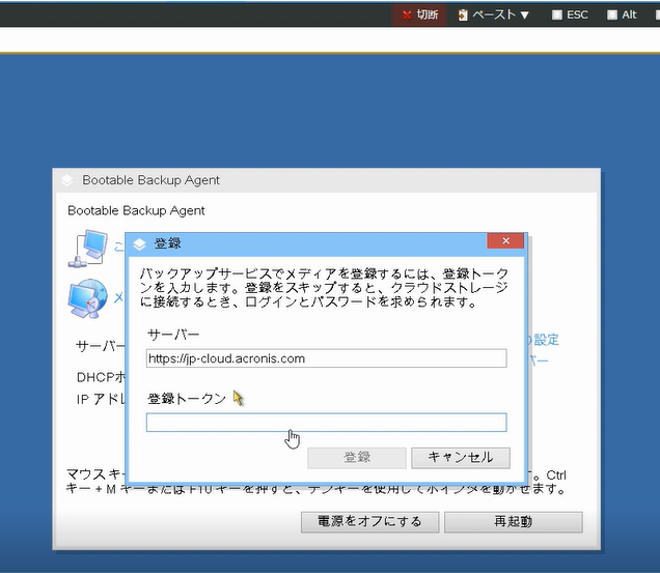Click the globe media registration icon
The image size is (660, 573).
[x=88, y=298]
